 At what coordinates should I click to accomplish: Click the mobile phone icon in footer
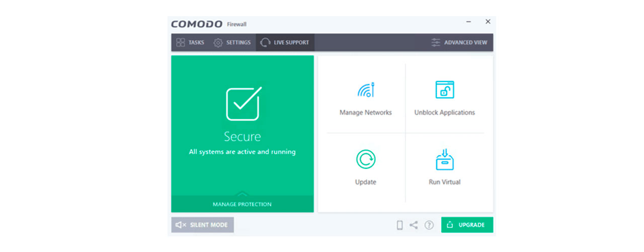pos(399,225)
